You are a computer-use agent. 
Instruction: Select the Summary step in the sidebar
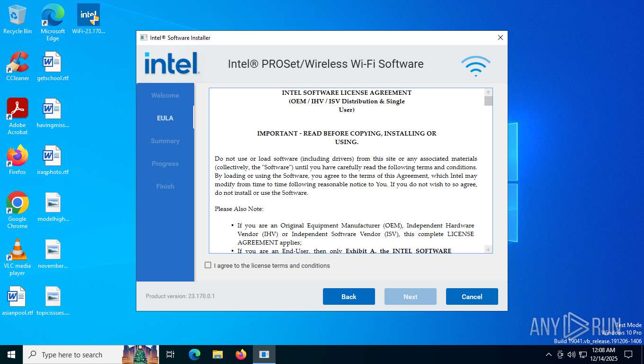pyautogui.click(x=165, y=141)
